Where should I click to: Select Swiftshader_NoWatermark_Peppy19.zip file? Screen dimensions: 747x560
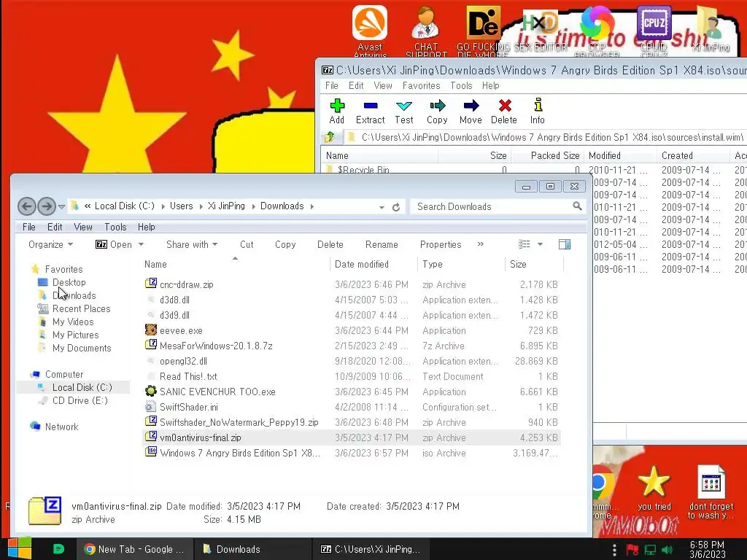(x=239, y=422)
